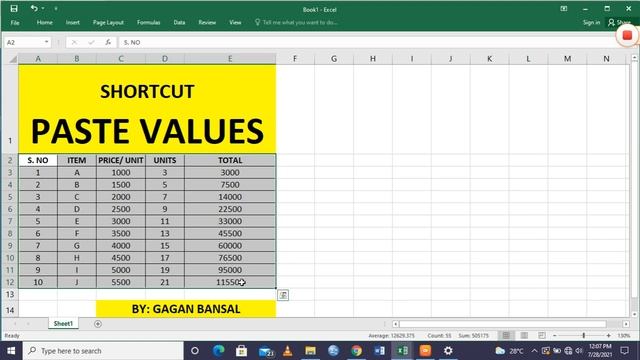This screenshot has height=360, width=640.
Task: Select column H header
Action: [373, 59]
